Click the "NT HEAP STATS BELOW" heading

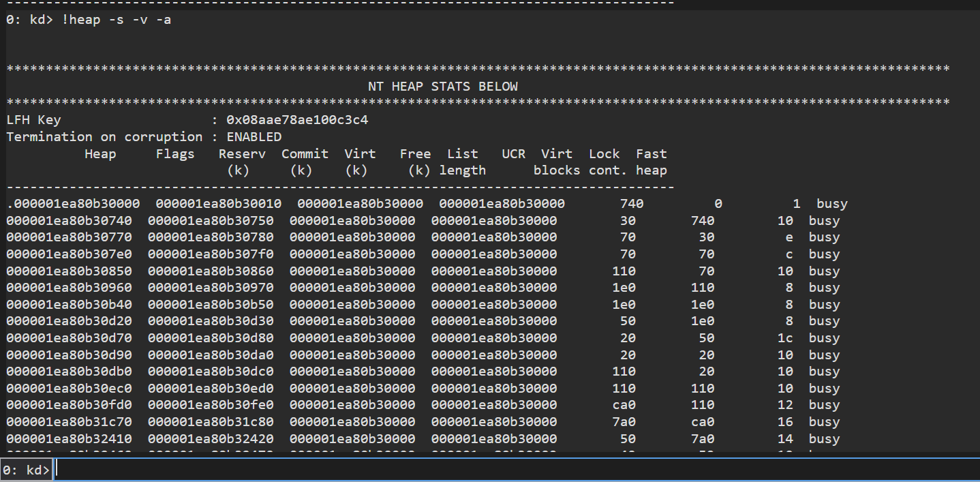tap(442, 87)
